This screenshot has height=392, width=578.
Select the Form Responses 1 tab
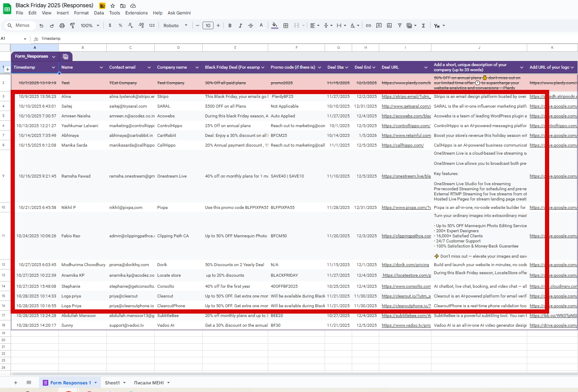pyautogui.click(x=70, y=383)
